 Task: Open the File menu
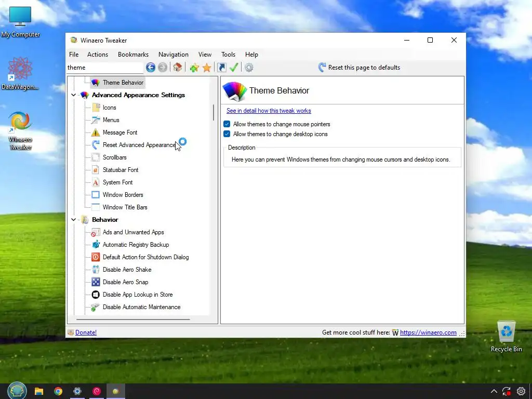click(74, 54)
